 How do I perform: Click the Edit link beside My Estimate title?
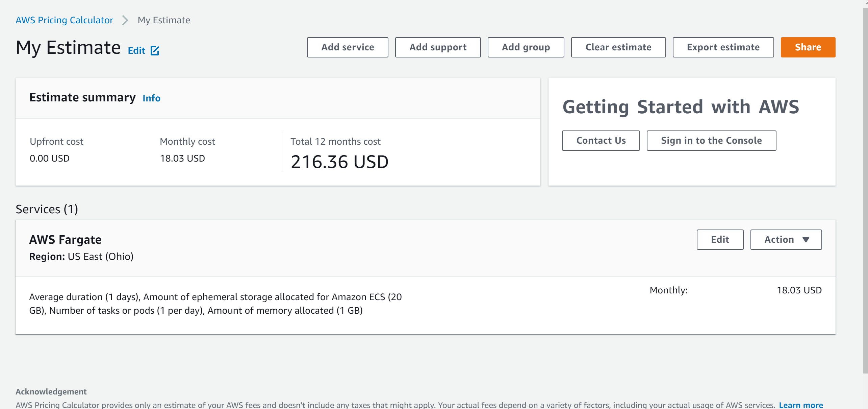click(136, 51)
